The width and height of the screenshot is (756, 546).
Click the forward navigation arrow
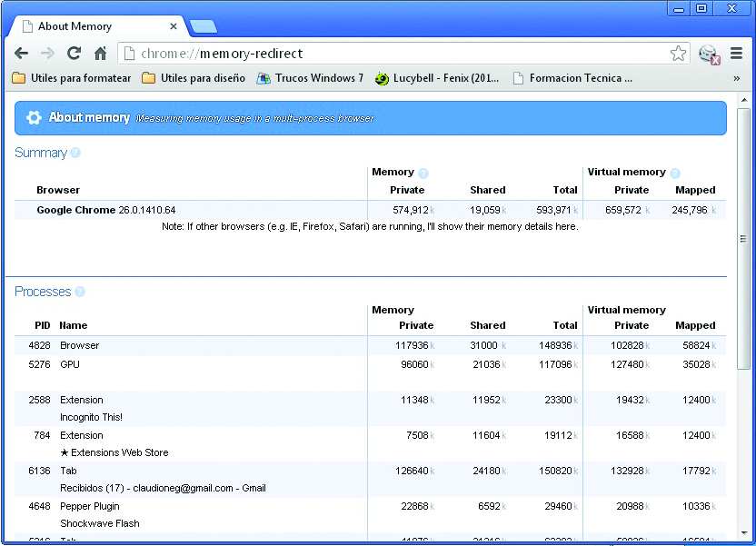[x=47, y=53]
